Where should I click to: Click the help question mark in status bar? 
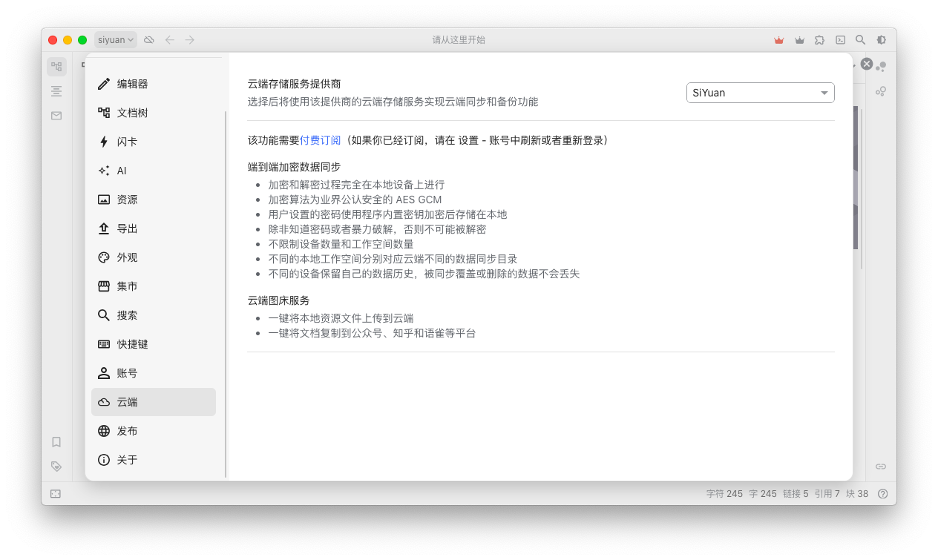pyautogui.click(x=882, y=493)
